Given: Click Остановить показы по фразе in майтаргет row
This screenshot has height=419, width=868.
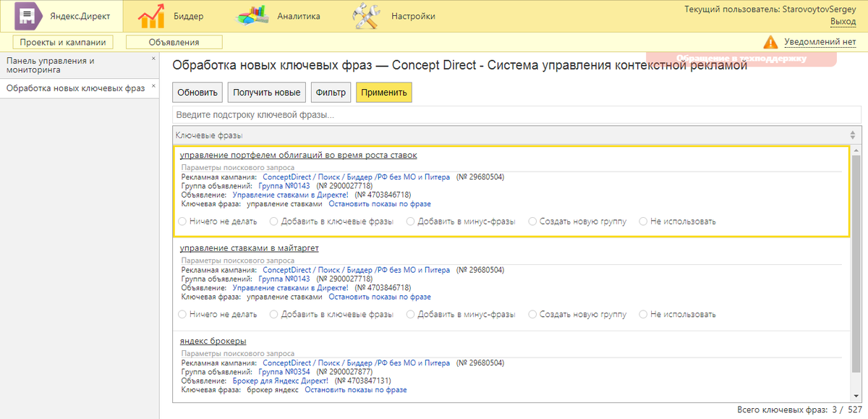Looking at the screenshot, I should [x=380, y=297].
